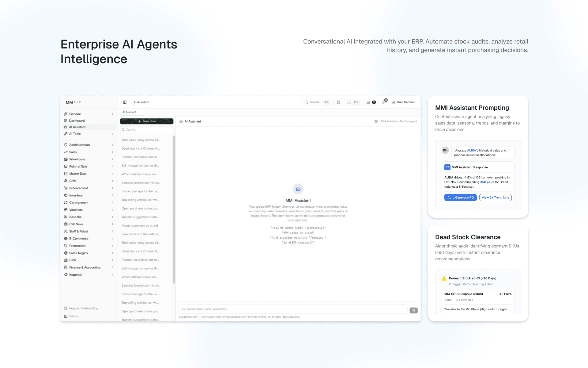Open Budi Hartono user profile
The height and width of the screenshot is (368, 588).
(x=403, y=102)
